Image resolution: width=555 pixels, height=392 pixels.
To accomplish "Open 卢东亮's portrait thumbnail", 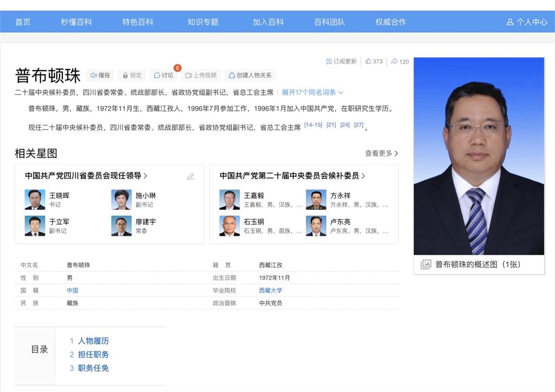I will (x=316, y=226).
